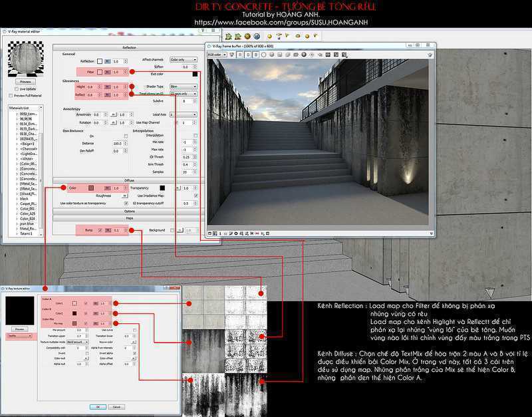The width and height of the screenshot is (532, 417).
Task: Click the dark sphere icon in frame buffer toolbar
Action: click(x=304, y=55)
